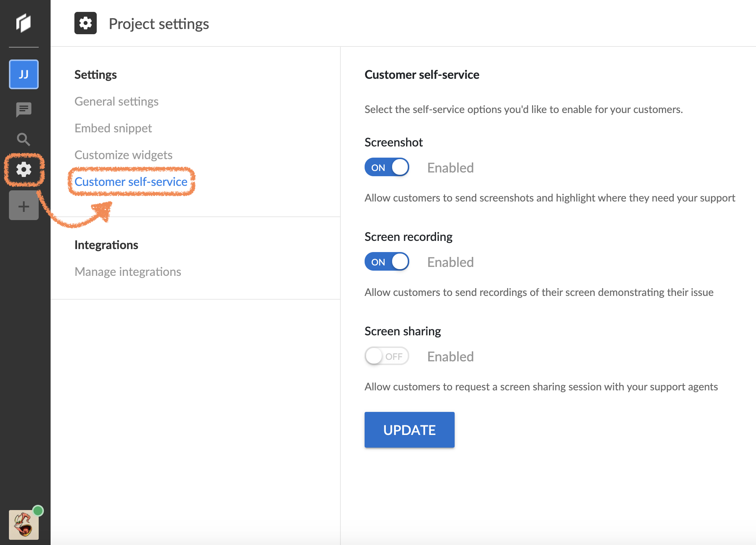Open settings via the sidebar gear icon
The width and height of the screenshot is (756, 545).
pyautogui.click(x=24, y=170)
